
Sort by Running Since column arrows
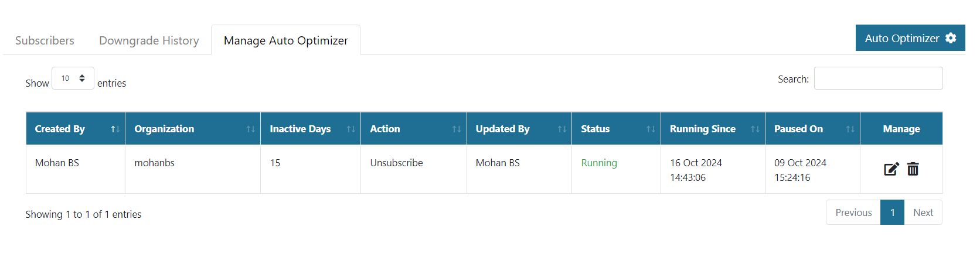(755, 129)
